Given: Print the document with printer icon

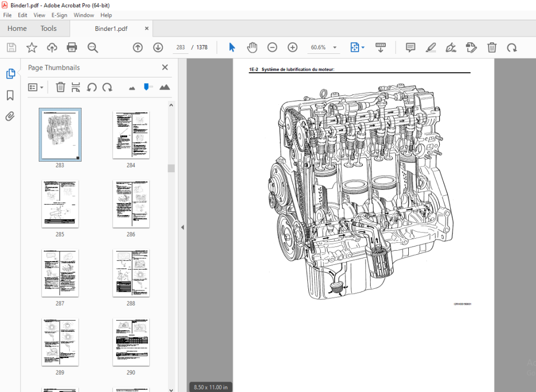Looking at the screenshot, I should (72, 48).
